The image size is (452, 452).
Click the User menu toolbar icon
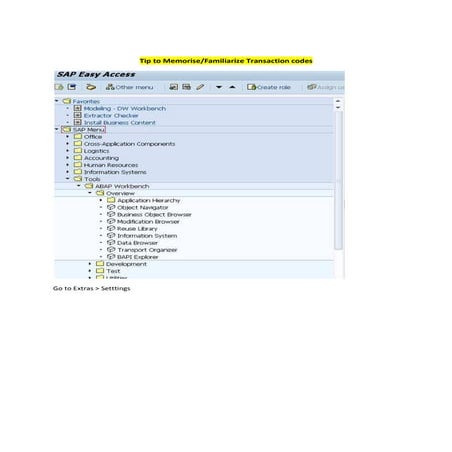59,87
